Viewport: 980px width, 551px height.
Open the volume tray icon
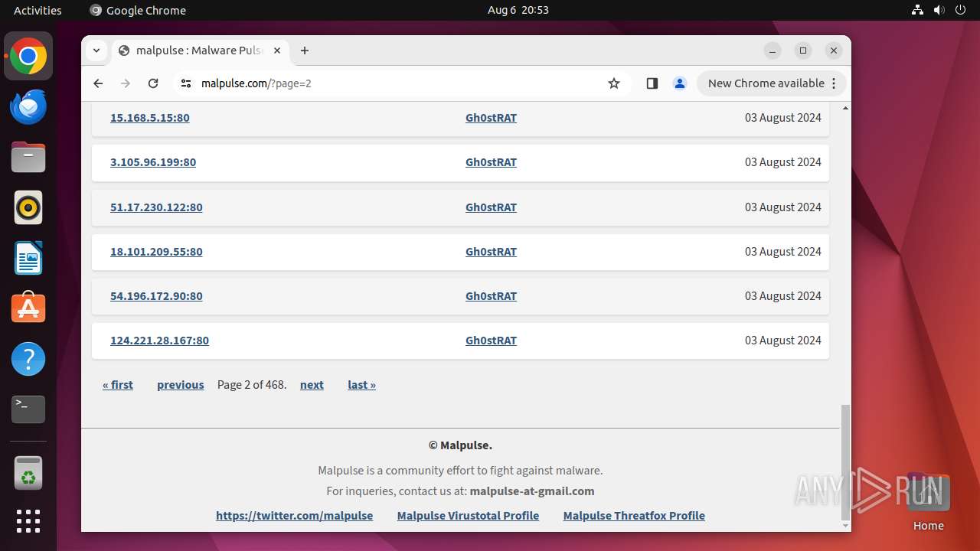(939, 10)
